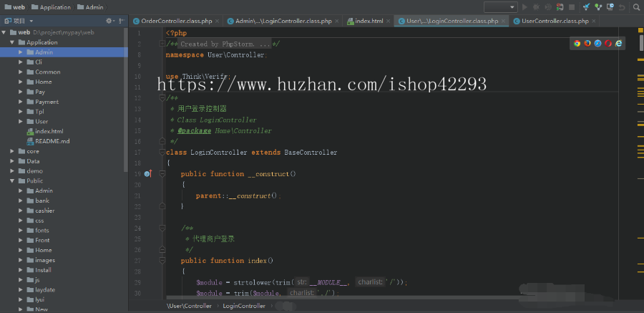
Task: Click \User\Controller in bottom breadcrumb
Action: pyautogui.click(x=190, y=306)
